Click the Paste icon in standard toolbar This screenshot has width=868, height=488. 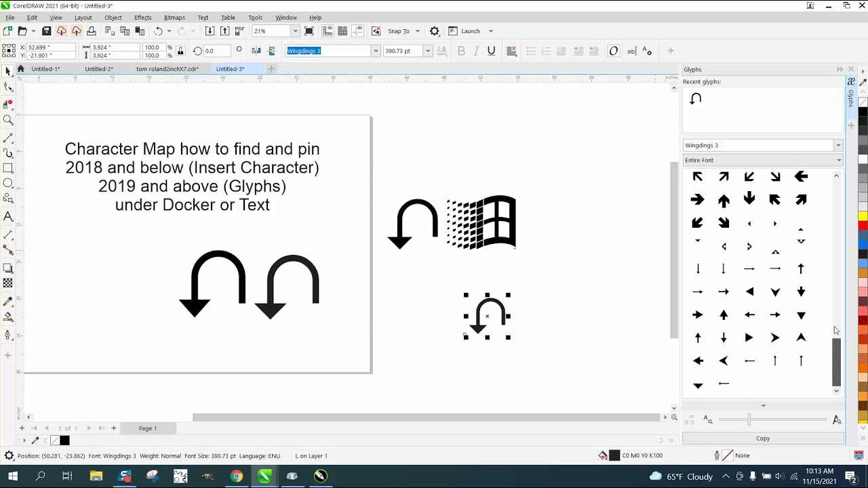(140, 31)
